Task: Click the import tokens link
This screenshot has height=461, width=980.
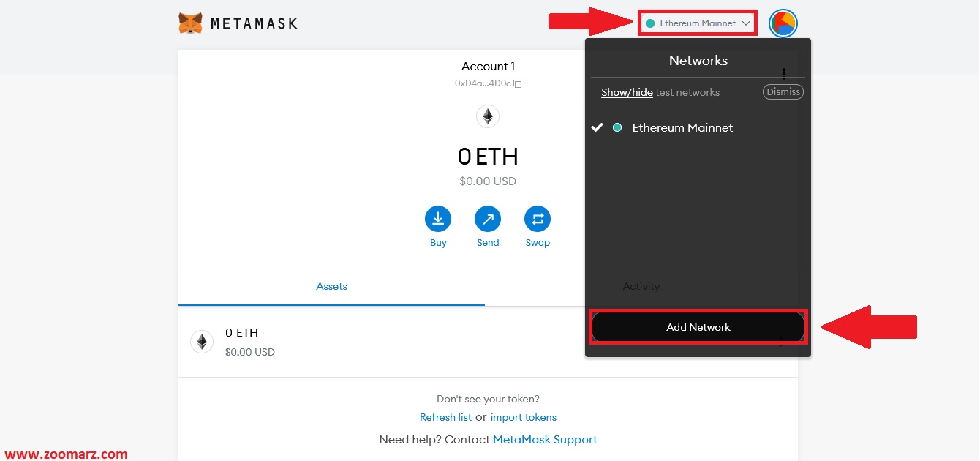Action: point(523,417)
